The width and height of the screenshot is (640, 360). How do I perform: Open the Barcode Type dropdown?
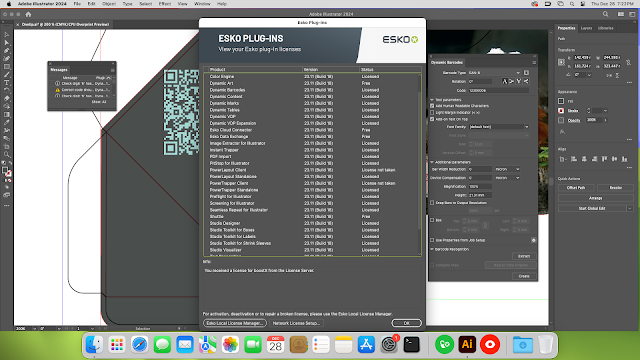494,73
